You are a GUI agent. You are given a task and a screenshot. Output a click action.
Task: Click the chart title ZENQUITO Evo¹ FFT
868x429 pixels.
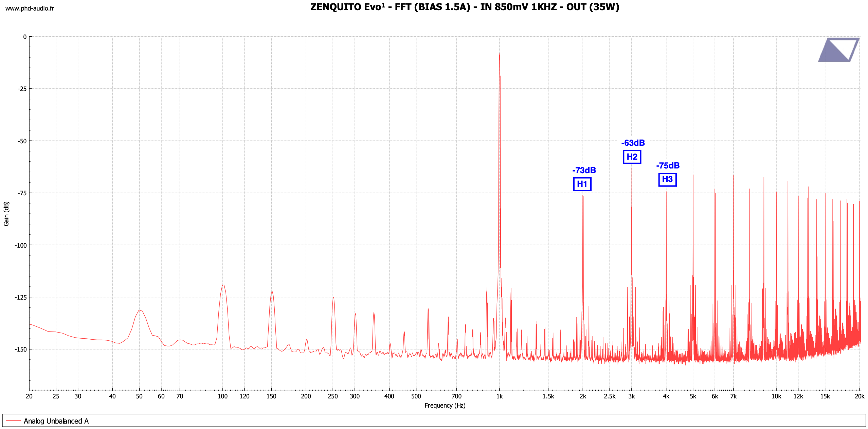coord(465,7)
